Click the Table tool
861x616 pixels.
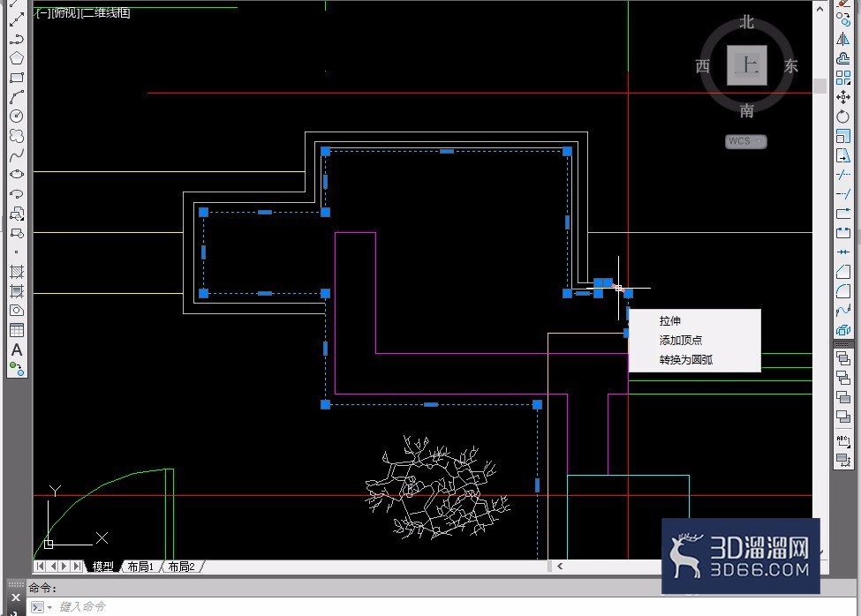pos(17,330)
